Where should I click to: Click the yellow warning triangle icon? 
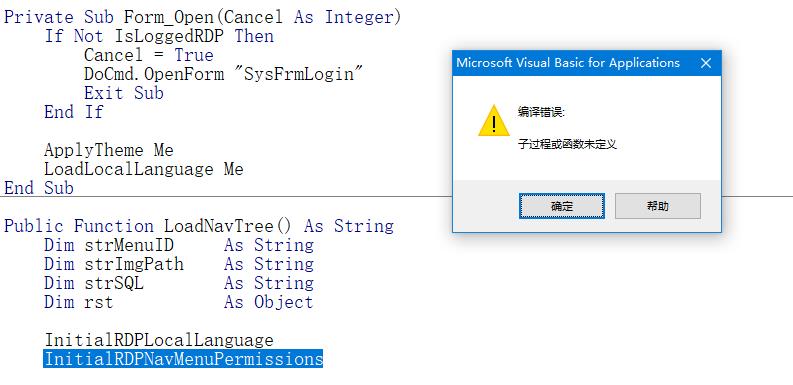coord(494,120)
